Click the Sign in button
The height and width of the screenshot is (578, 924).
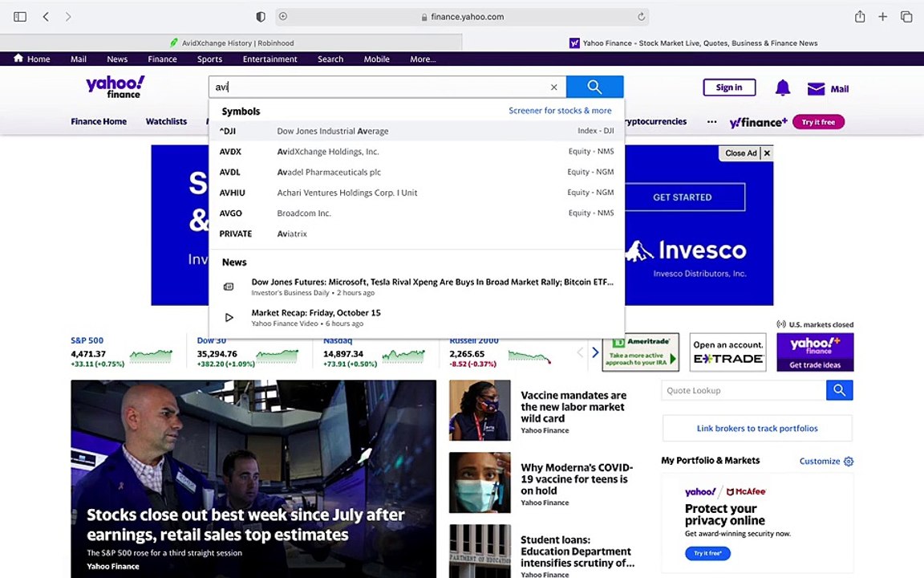tap(729, 88)
